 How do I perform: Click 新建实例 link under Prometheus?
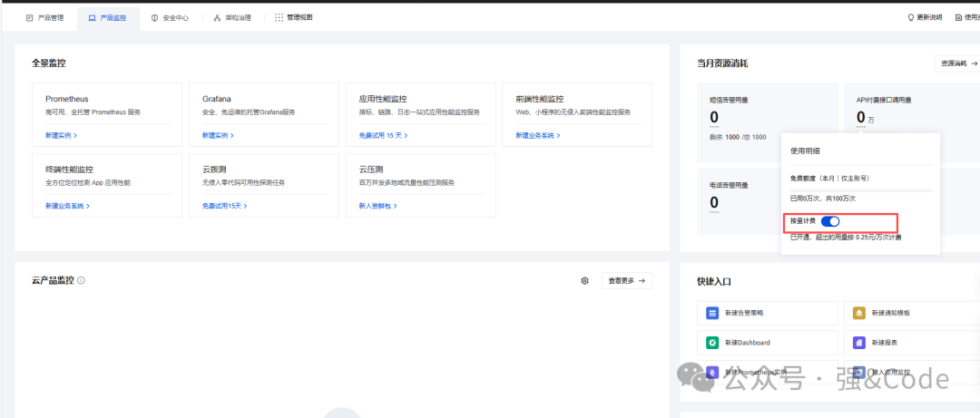62,135
